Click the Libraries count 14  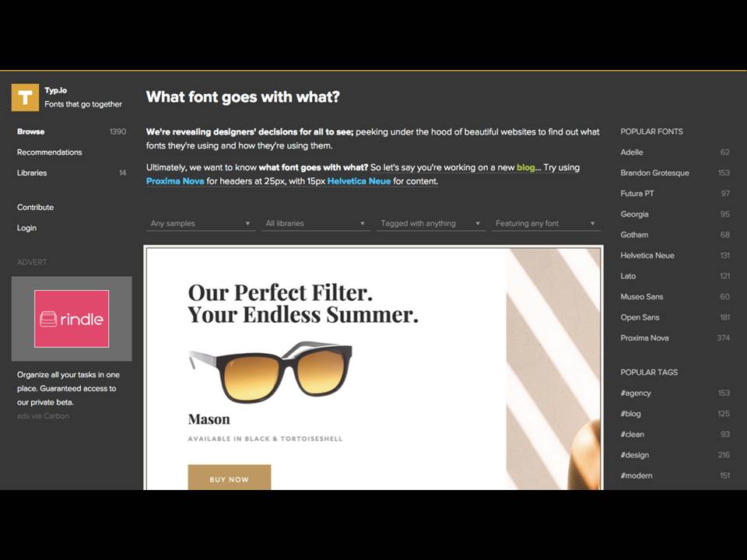[122, 173]
